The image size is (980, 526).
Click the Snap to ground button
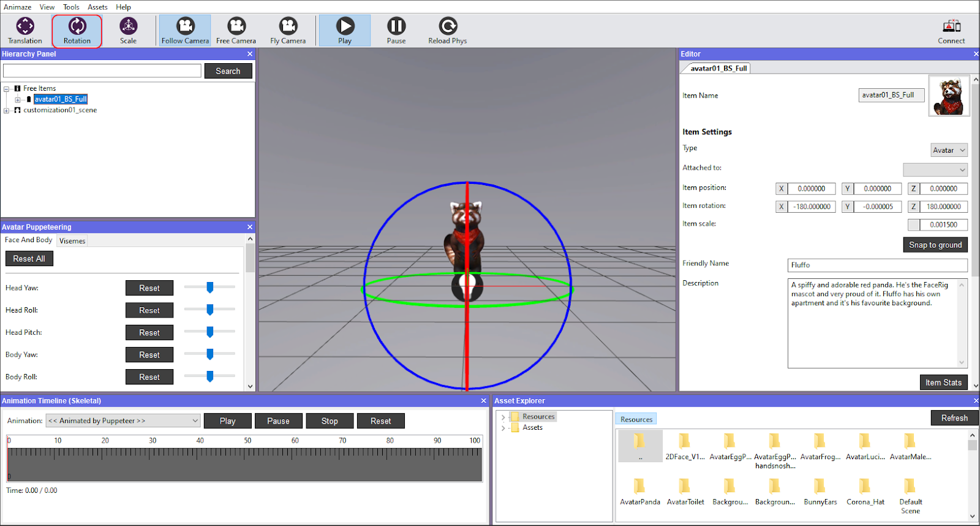(x=935, y=245)
